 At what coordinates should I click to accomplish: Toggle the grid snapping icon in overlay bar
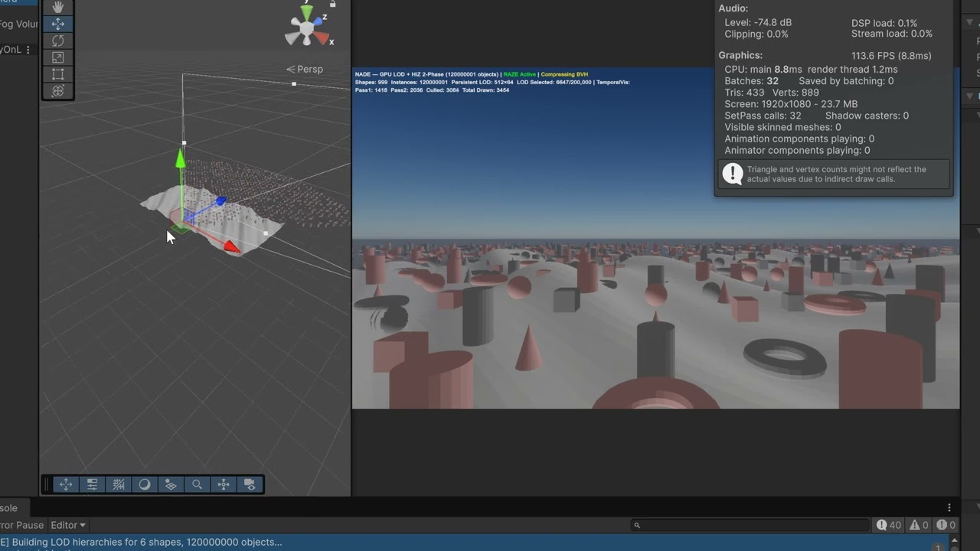pos(119,484)
